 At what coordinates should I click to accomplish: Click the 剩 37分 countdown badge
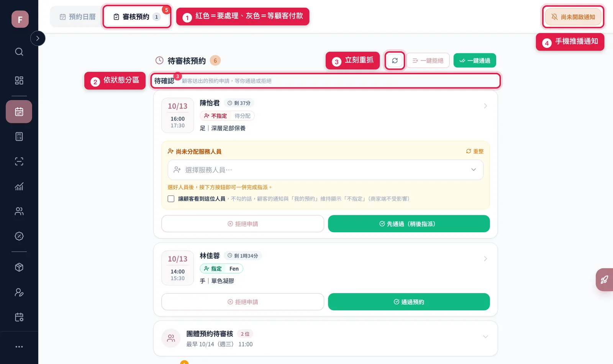tap(239, 103)
